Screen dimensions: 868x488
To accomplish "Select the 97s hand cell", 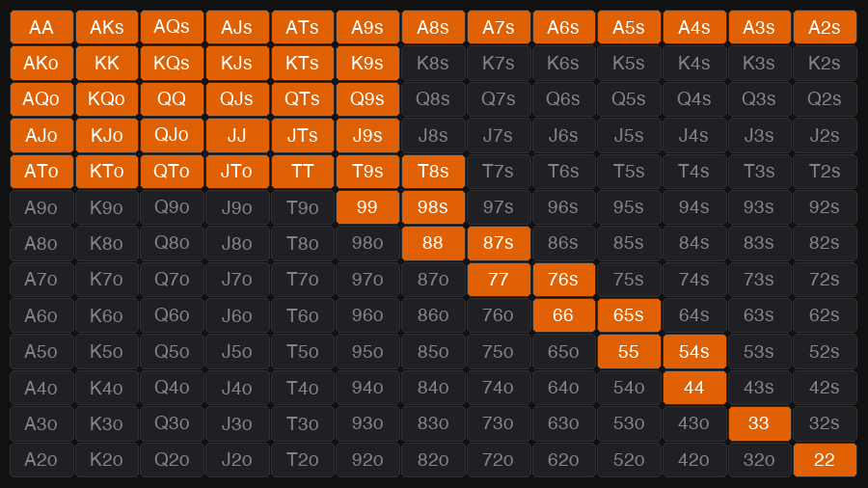I will pos(499,207).
